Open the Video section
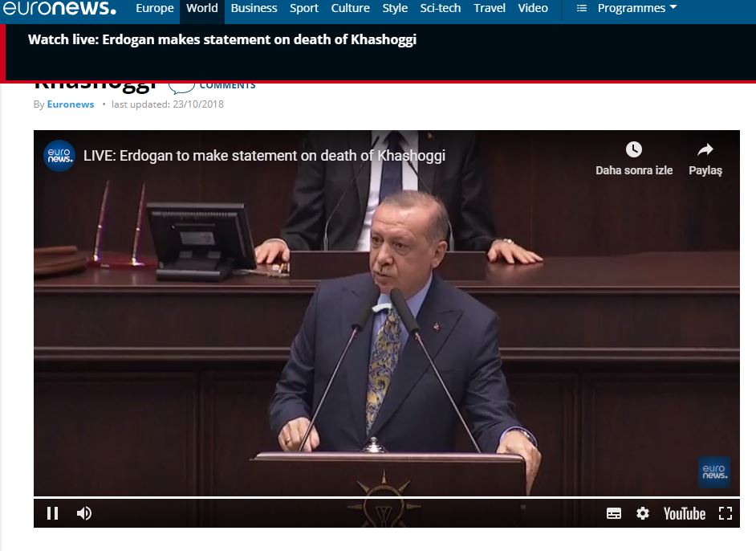 533,8
